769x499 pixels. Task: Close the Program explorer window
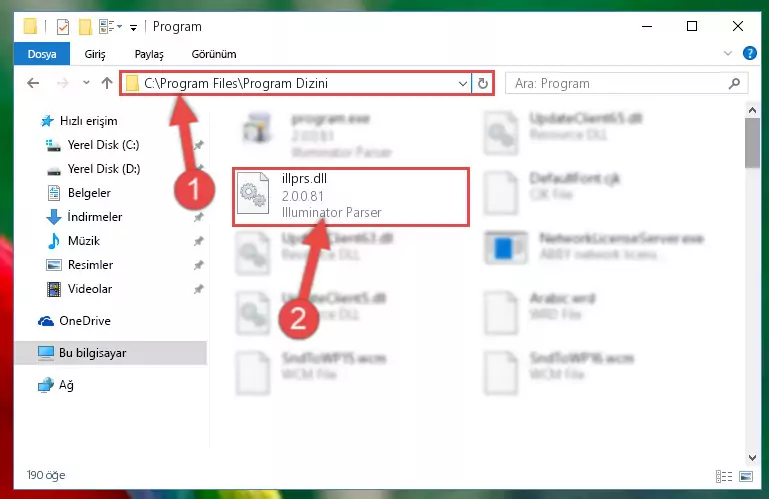(x=738, y=26)
